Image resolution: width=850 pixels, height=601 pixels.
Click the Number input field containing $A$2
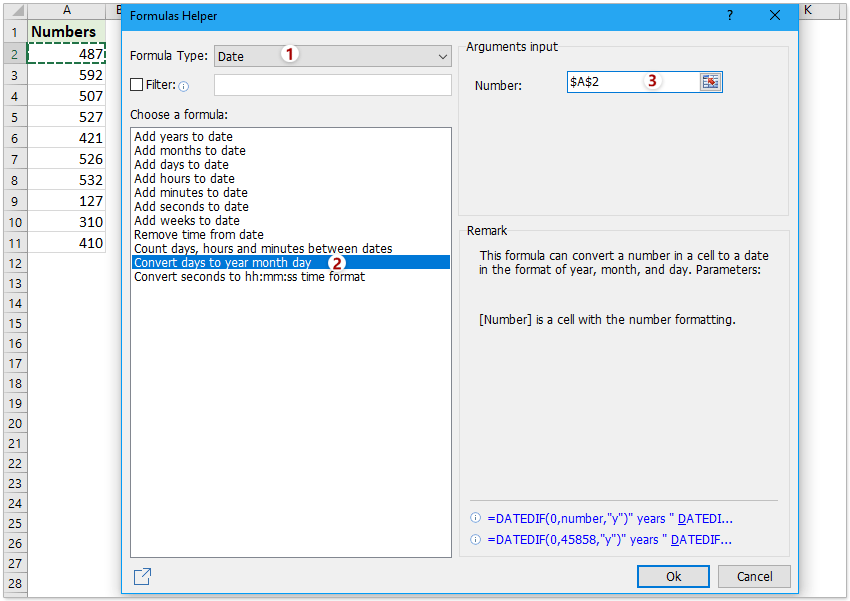[630, 82]
